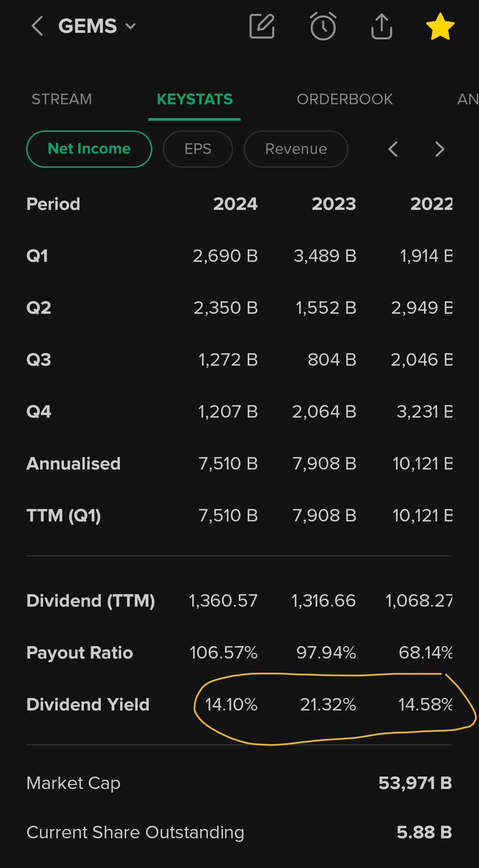Switch to the EPS chip
The height and width of the screenshot is (868, 479).
pos(198,149)
